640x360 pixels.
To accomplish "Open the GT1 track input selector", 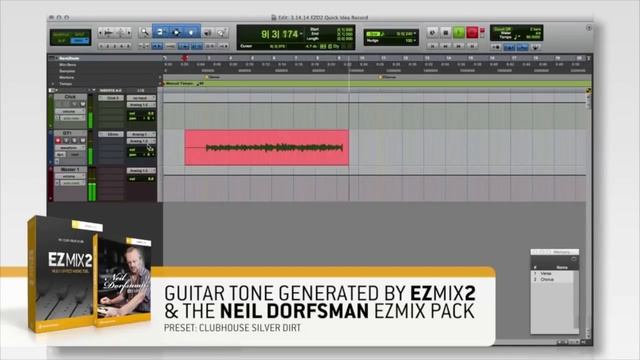I will [x=141, y=134].
